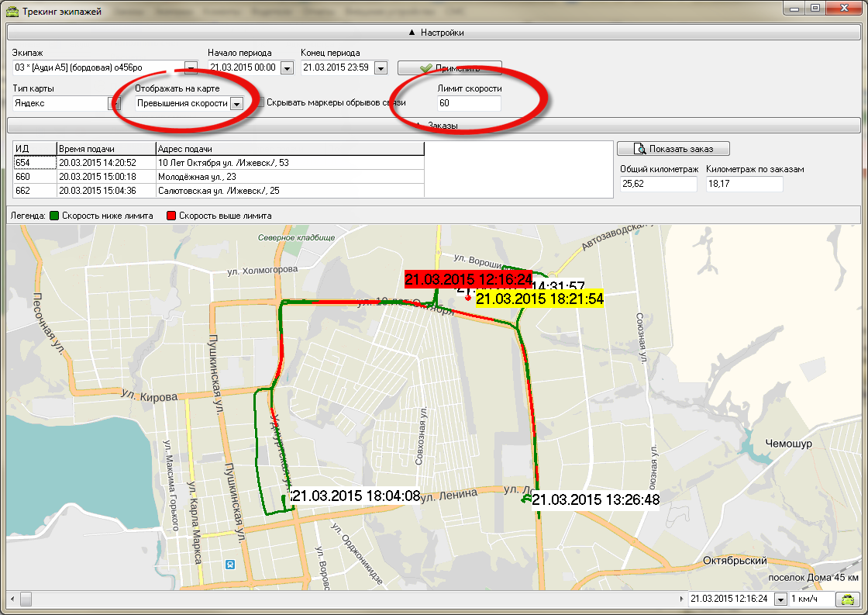This screenshot has height=615, width=868.
Task: Expand the 'Отображать на карте' dropdown
Action: tap(236, 103)
